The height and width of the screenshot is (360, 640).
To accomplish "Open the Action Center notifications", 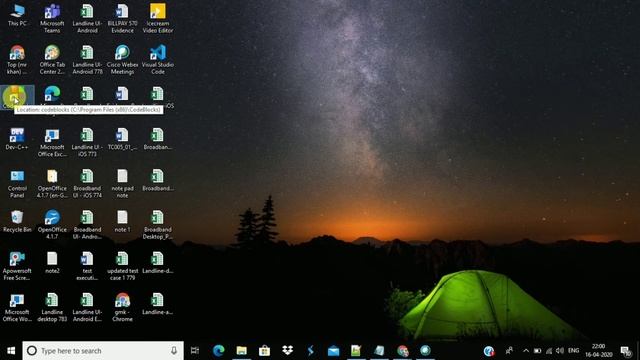I will click(x=626, y=351).
